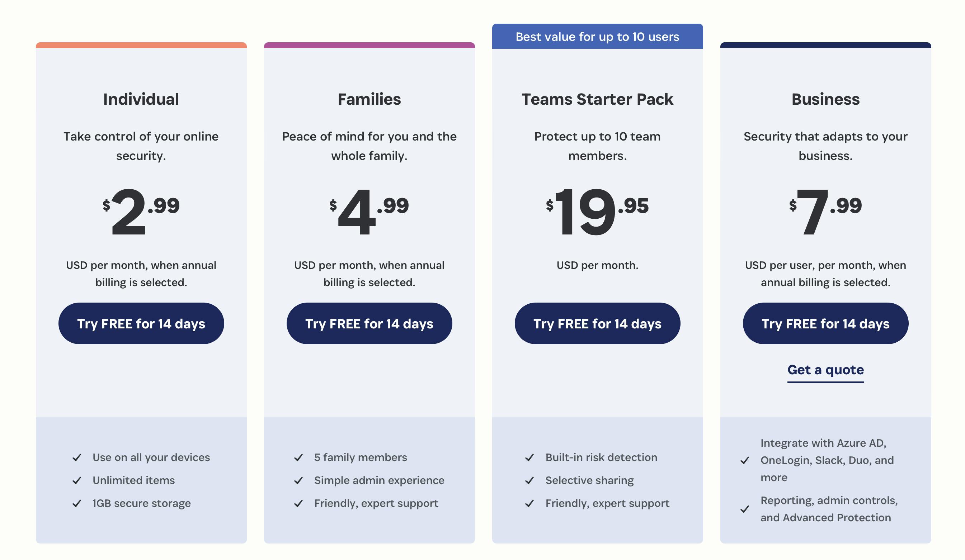
Task: Click checkmark next to 5 family members
Action: pyautogui.click(x=298, y=457)
